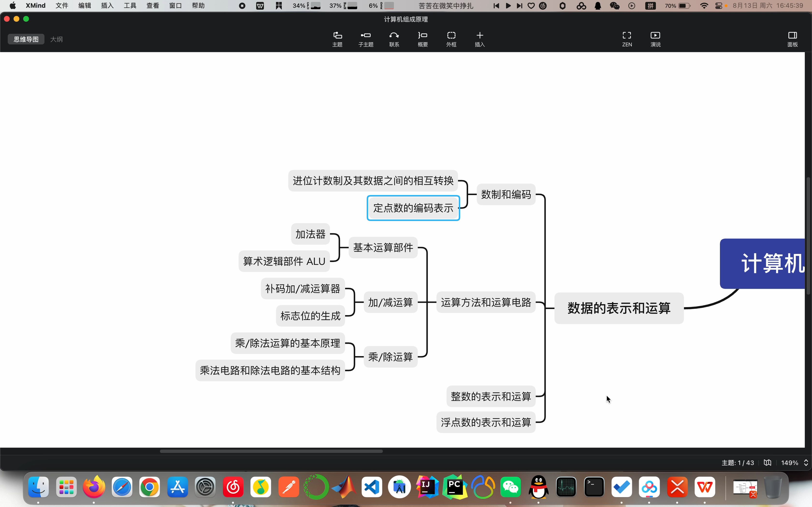This screenshot has width=812, height=507.
Task: Select the 数据的表示和运算 topic
Action: (x=619, y=308)
